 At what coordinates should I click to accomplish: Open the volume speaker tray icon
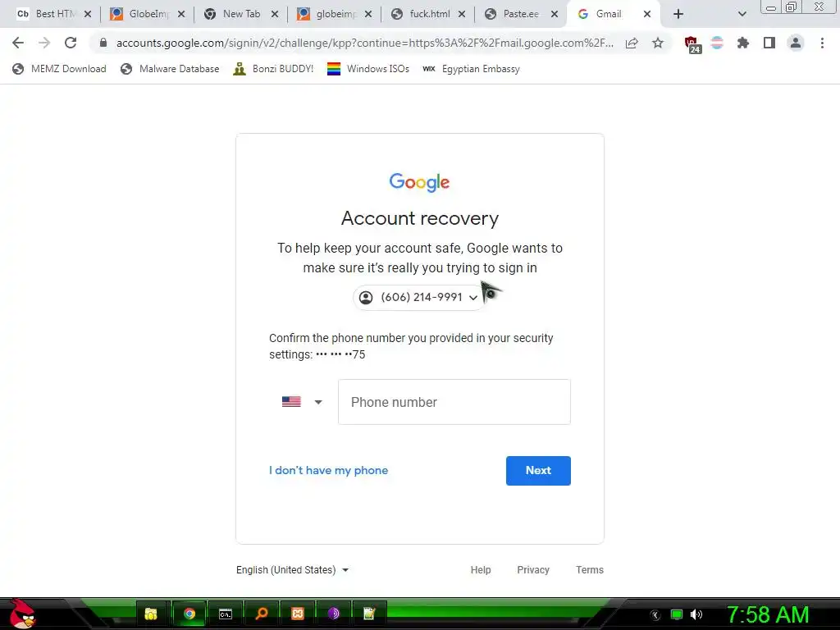tap(696, 614)
